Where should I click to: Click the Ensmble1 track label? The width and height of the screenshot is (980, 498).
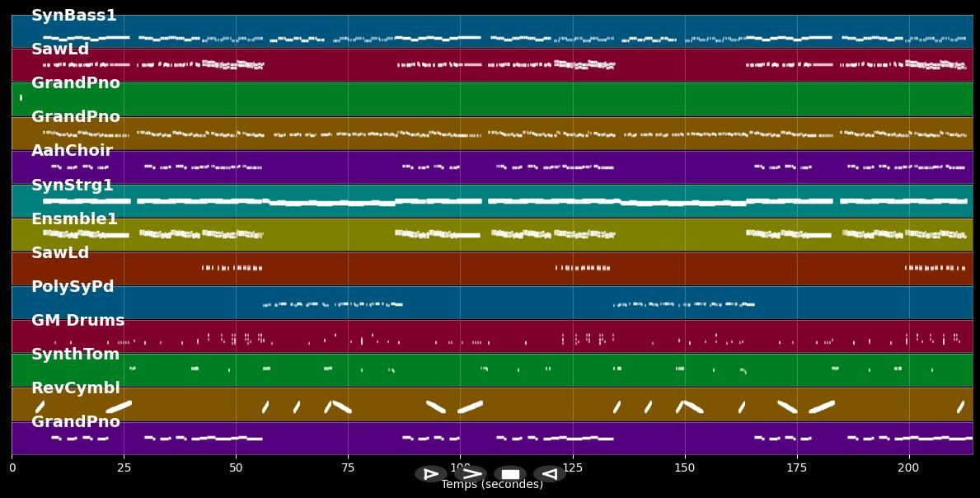tap(74, 219)
